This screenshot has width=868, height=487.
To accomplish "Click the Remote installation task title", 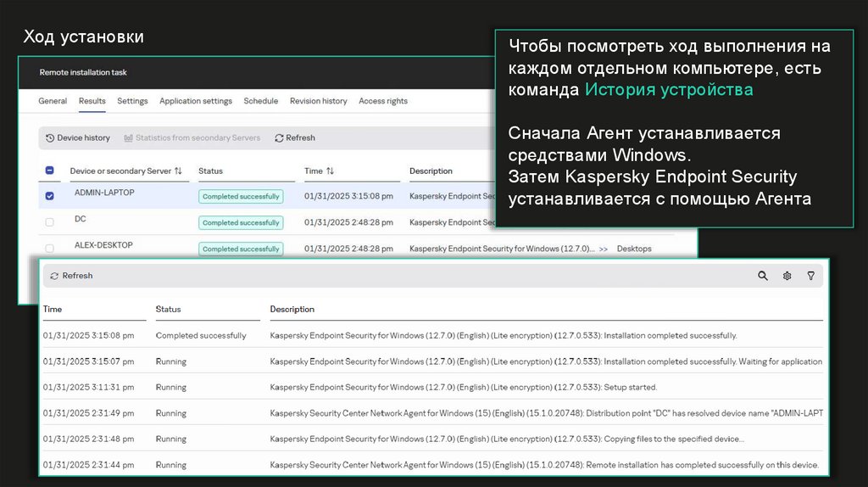I will 83,73.
